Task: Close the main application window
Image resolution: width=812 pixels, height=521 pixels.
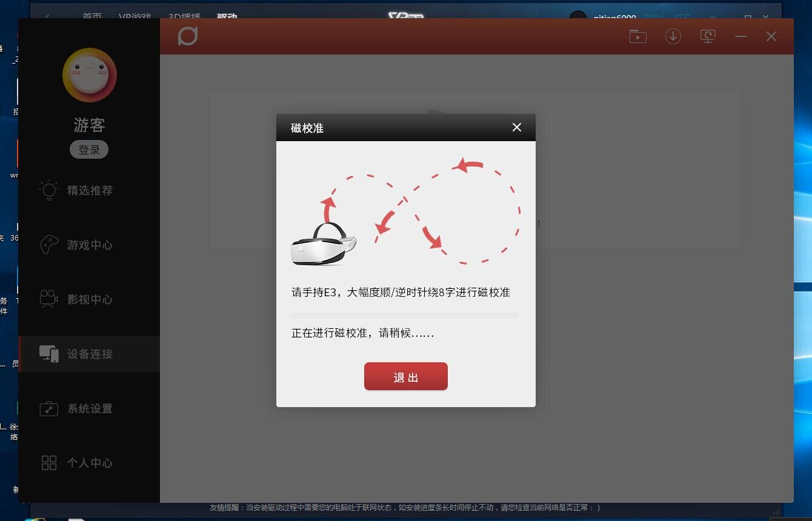Action: pos(771,36)
